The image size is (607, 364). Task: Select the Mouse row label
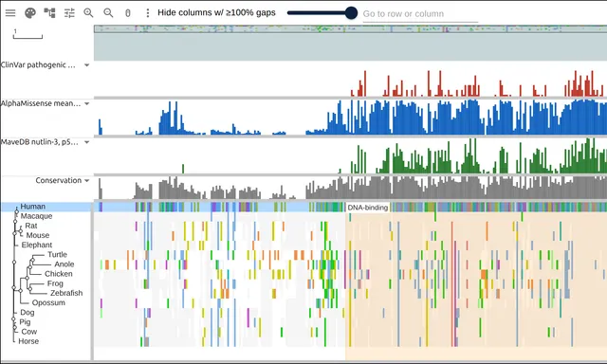point(38,236)
